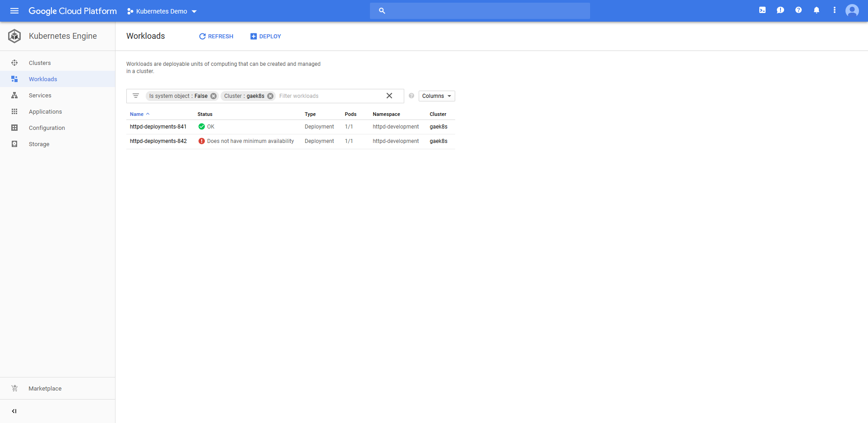
Task: Open Services in the sidebar
Action: 40,96
